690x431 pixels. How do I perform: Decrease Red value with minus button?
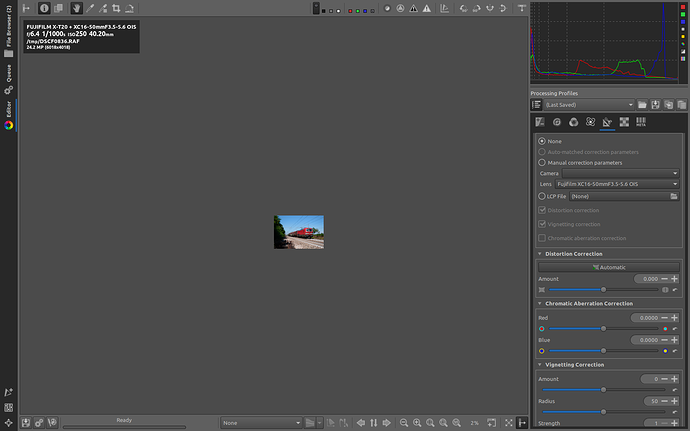point(664,317)
